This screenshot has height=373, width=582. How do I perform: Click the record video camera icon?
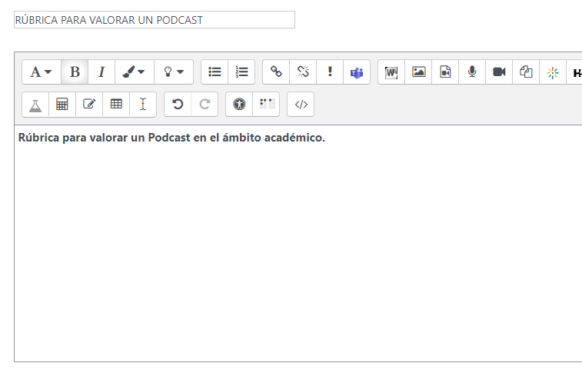pos(499,72)
